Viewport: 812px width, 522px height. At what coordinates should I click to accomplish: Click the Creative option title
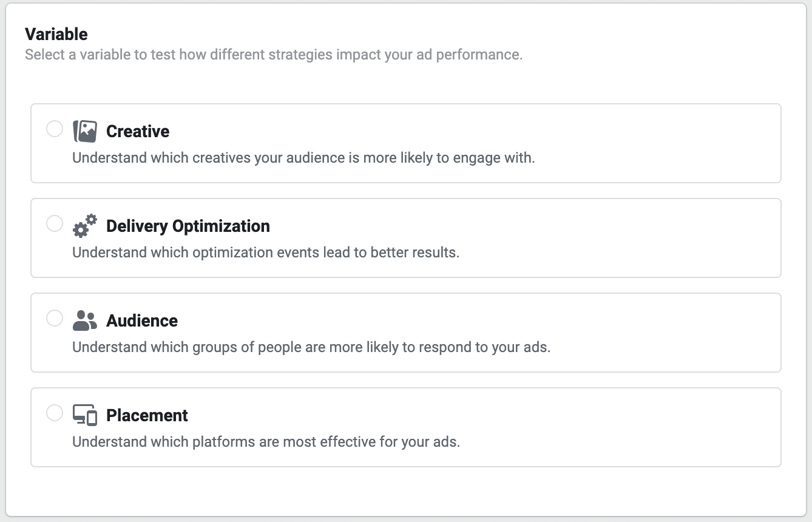tap(138, 131)
